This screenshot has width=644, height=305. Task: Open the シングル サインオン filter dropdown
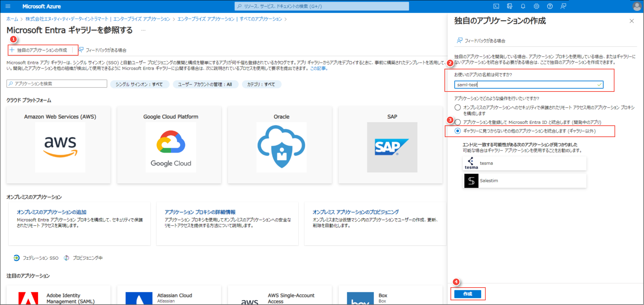139,84
